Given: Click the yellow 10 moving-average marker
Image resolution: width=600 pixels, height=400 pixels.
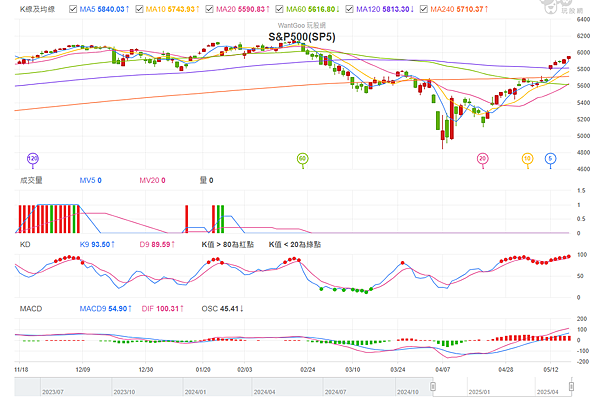Looking at the screenshot, I should 528,159.
